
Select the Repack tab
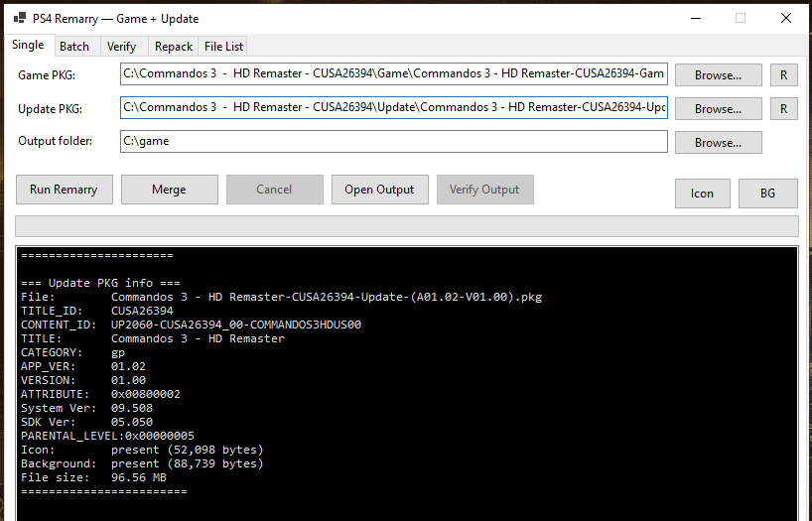(x=174, y=47)
